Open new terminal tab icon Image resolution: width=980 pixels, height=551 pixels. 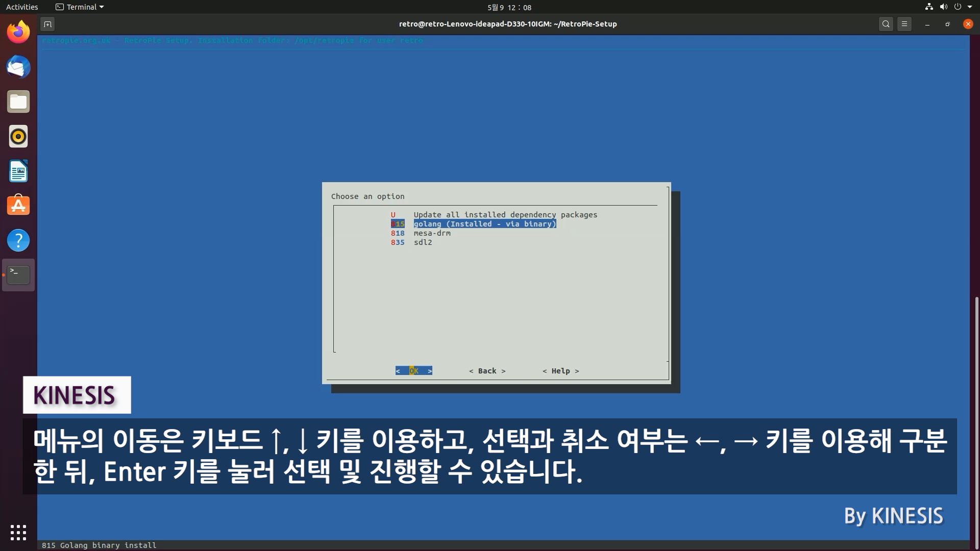pos(47,24)
